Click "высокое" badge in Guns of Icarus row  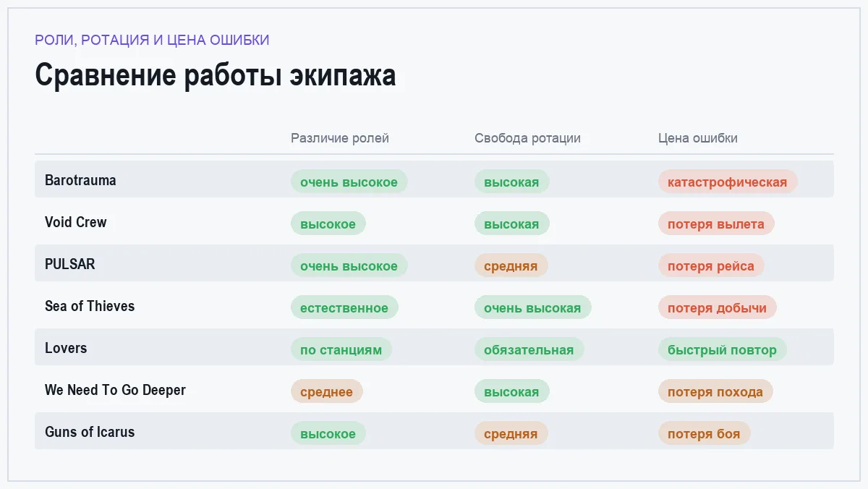pos(328,433)
